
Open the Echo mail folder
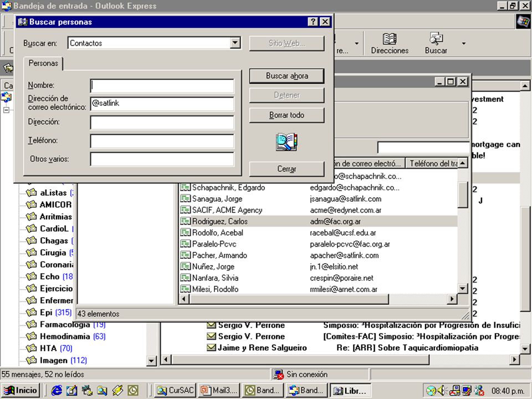pyautogui.click(x=49, y=277)
